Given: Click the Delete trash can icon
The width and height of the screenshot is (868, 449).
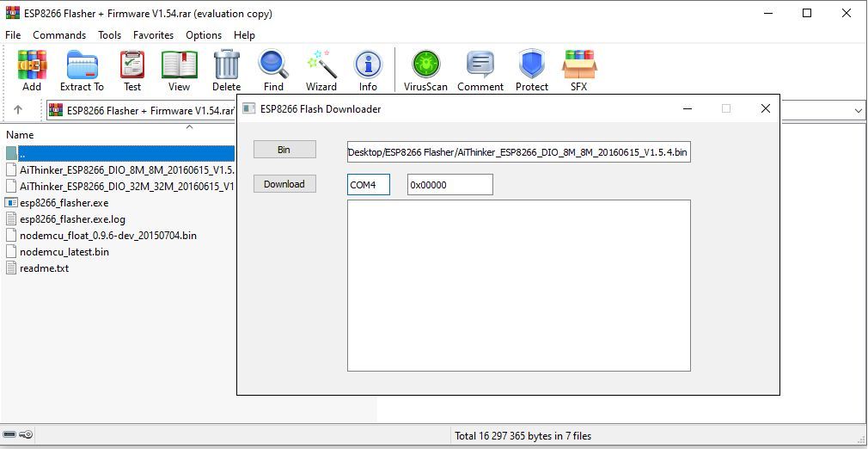Looking at the screenshot, I should tap(226, 71).
